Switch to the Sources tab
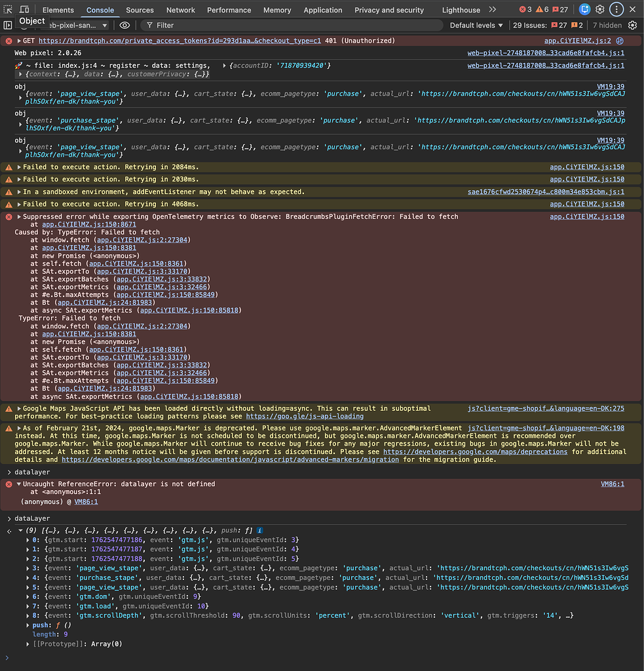This screenshot has width=644, height=671. (x=140, y=10)
